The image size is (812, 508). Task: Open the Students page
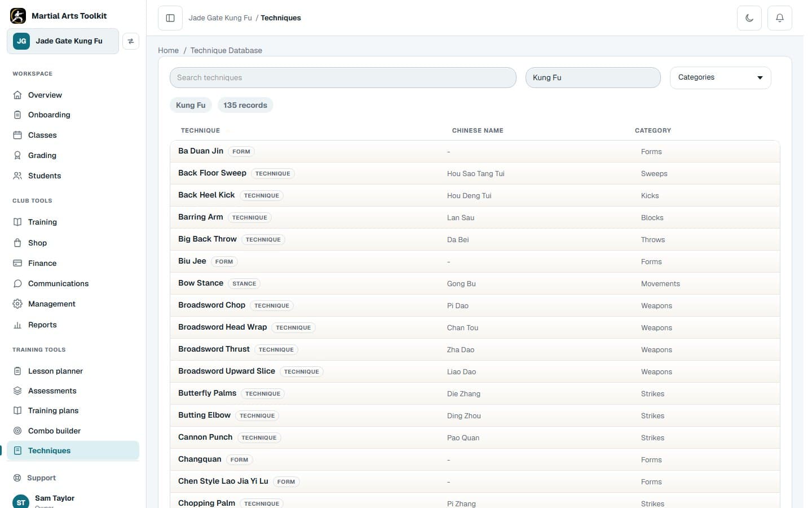coord(73,176)
